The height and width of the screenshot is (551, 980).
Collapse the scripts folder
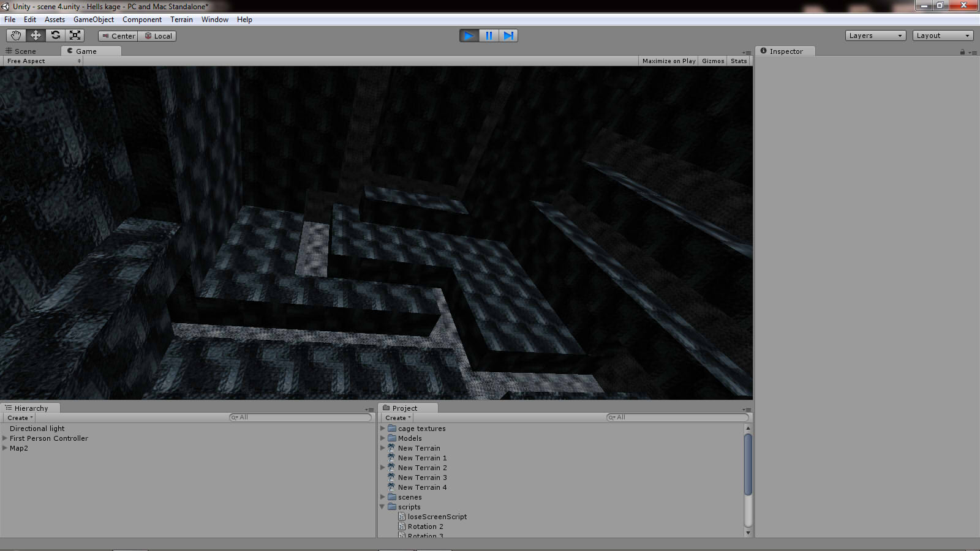coord(383,507)
